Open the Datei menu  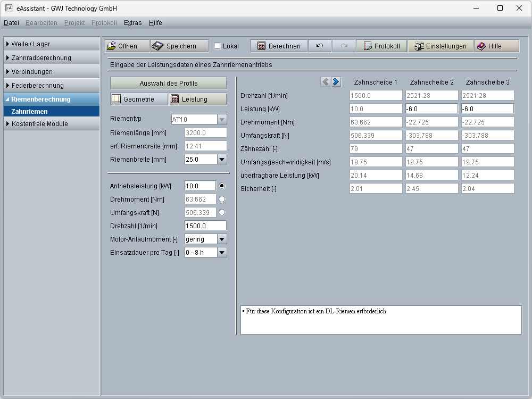pos(11,23)
